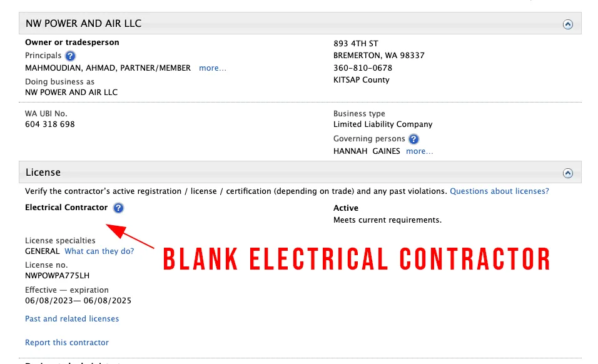The image size is (598, 364).
Task: Click the help icon beside Principals
Action: click(71, 56)
